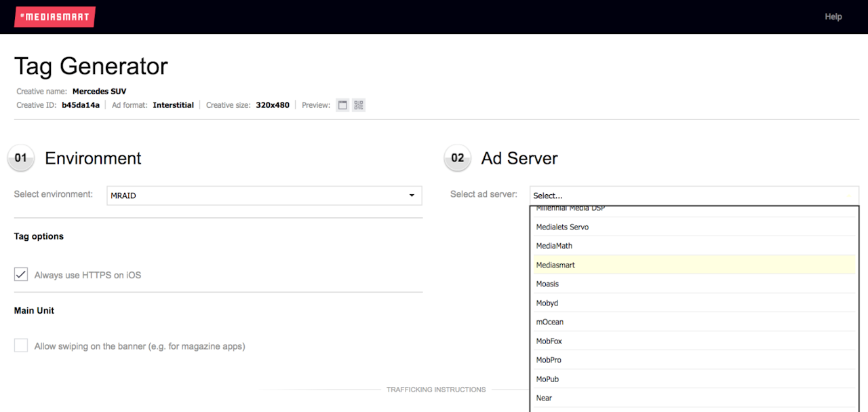Open the Help link
The height and width of the screenshot is (412, 868).
833,17
